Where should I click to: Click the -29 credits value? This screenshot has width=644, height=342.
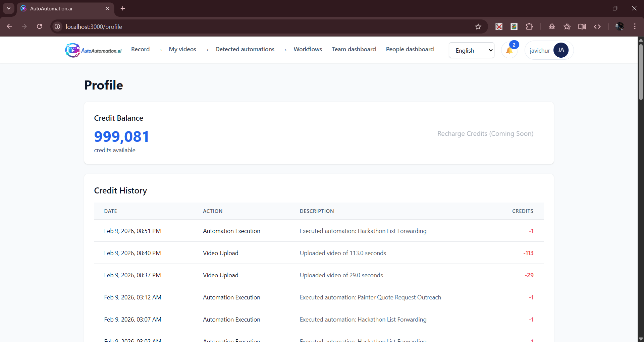click(529, 275)
